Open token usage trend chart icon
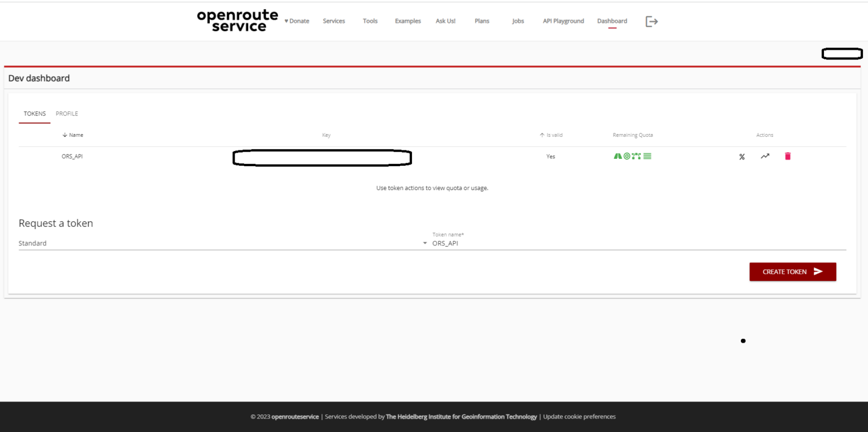868x432 pixels. (x=765, y=157)
